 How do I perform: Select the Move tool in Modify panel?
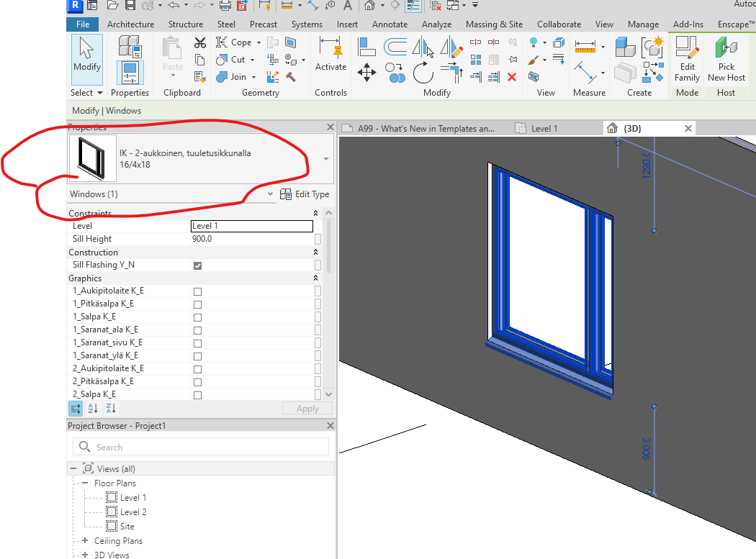pyautogui.click(x=366, y=73)
